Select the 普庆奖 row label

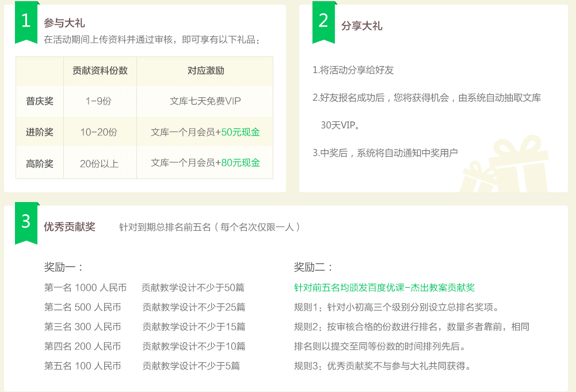pos(40,101)
